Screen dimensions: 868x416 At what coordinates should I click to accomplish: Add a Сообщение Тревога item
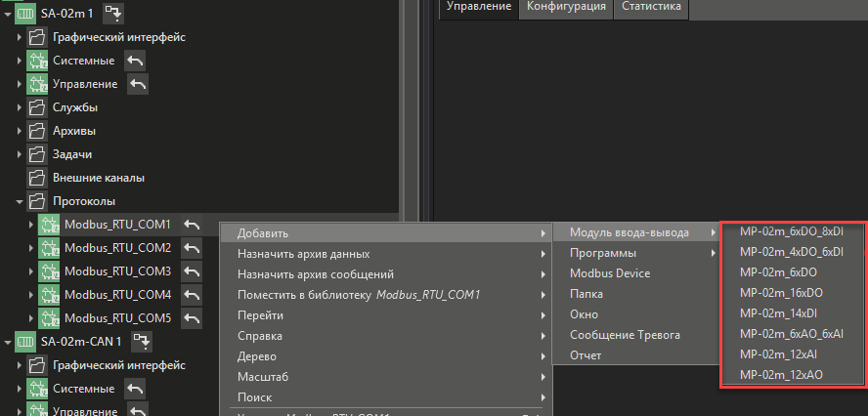click(636, 335)
